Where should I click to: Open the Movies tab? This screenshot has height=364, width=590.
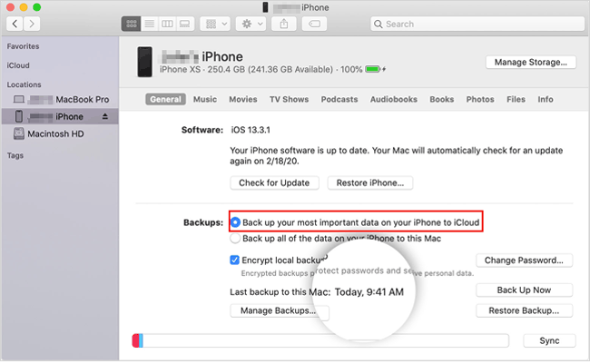[x=243, y=99]
